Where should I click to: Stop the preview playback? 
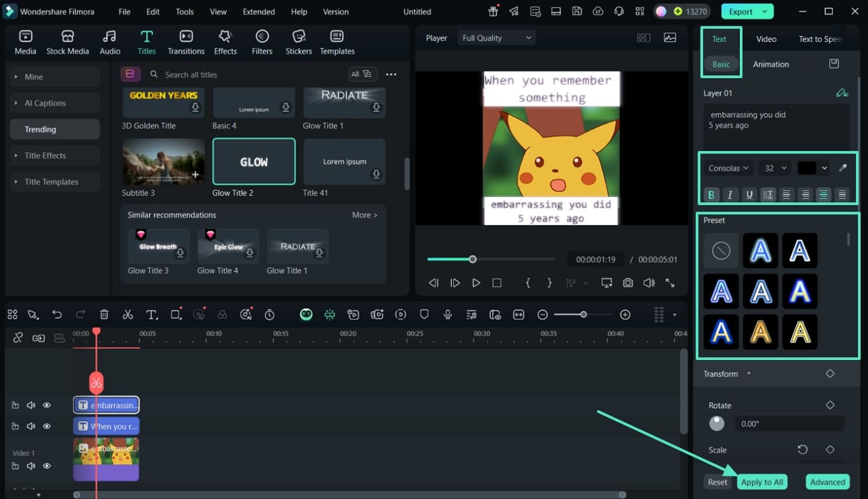tap(497, 283)
